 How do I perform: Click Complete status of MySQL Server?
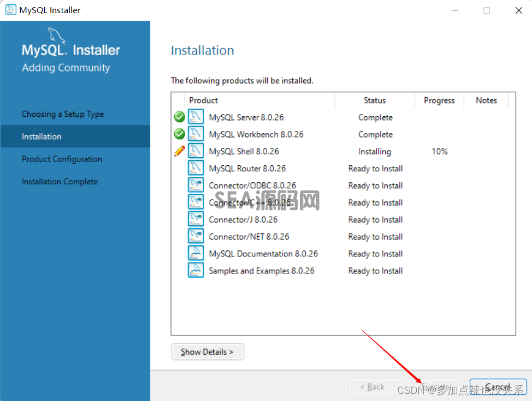pos(375,117)
